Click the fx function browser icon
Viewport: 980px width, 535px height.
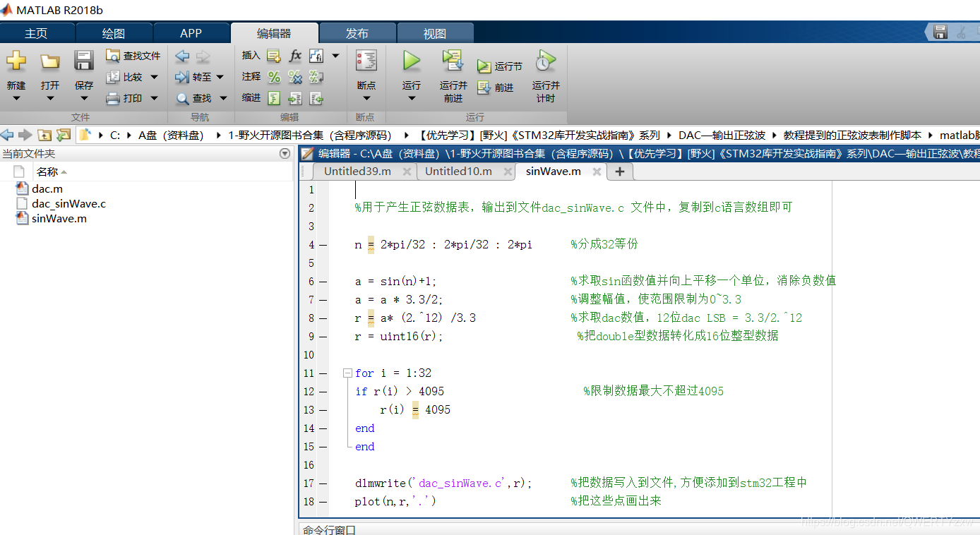coord(295,56)
